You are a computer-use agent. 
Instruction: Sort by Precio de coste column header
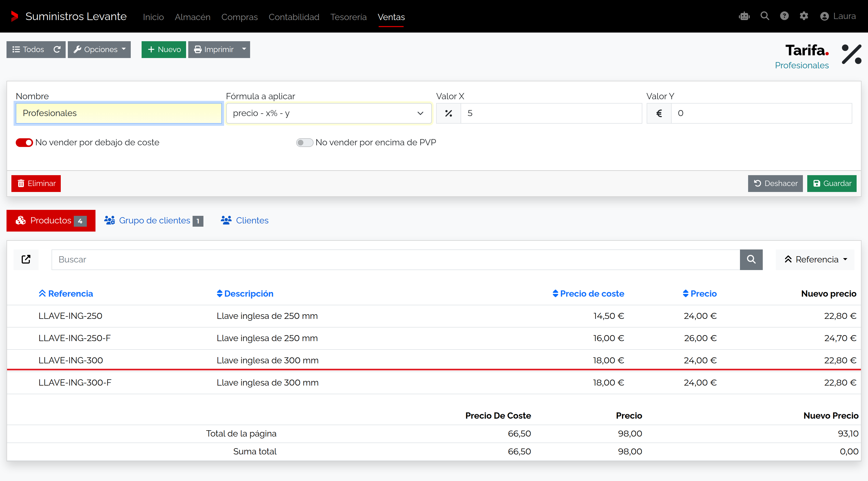[588, 294]
